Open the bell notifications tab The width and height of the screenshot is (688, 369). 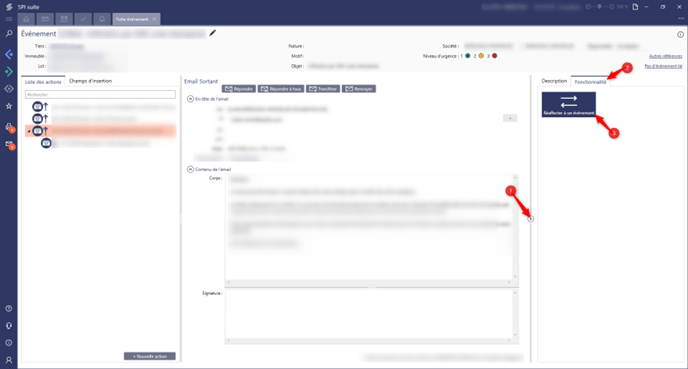pyautogui.click(x=102, y=19)
